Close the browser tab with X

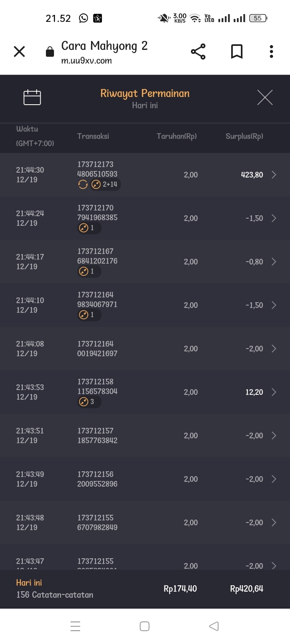click(19, 52)
